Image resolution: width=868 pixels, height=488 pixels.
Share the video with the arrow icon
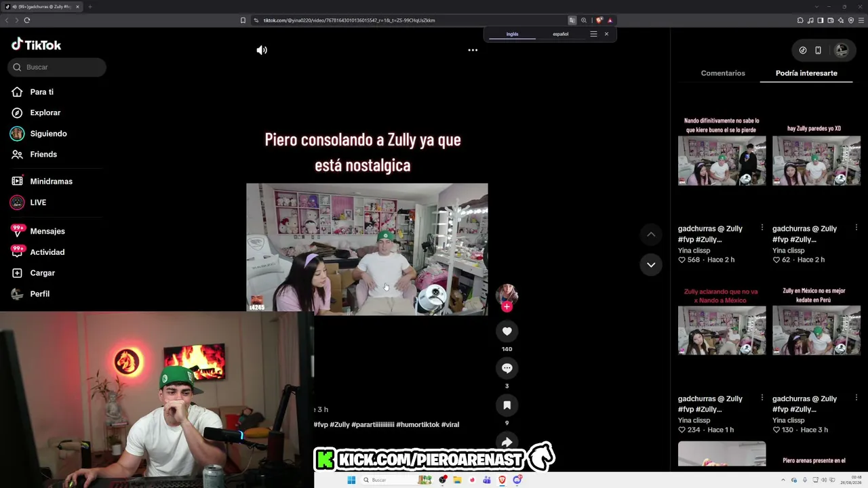pyautogui.click(x=507, y=442)
